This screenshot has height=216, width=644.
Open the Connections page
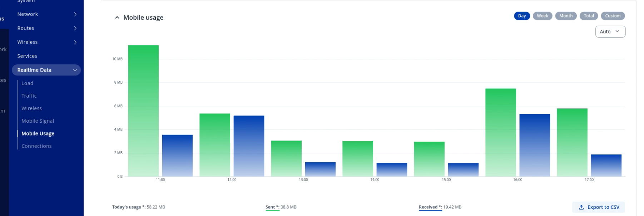pos(36,146)
